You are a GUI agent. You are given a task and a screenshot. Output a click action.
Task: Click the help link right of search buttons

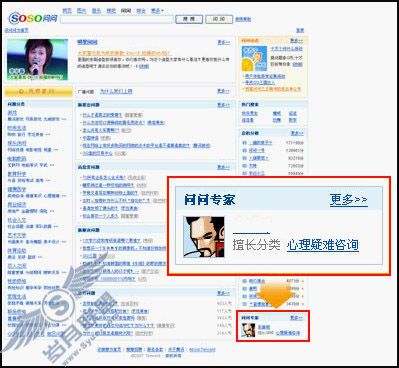(243, 19)
